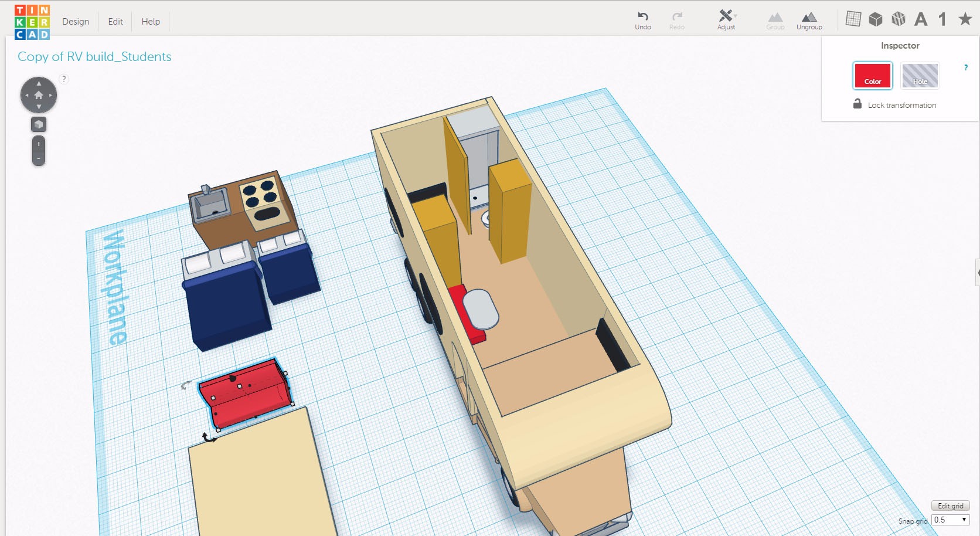
Task: Toggle Lock transformation
Action: pyautogui.click(x=894, y=104)
